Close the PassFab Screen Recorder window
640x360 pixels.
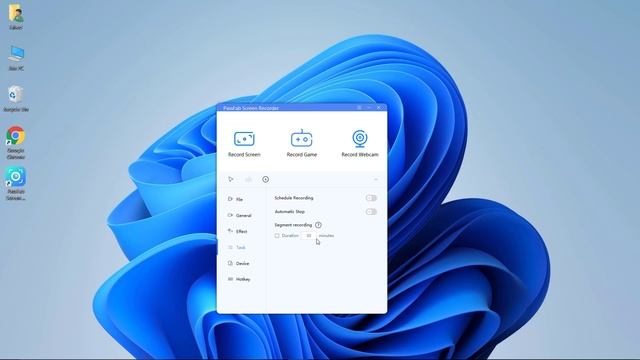pos(379,107)
